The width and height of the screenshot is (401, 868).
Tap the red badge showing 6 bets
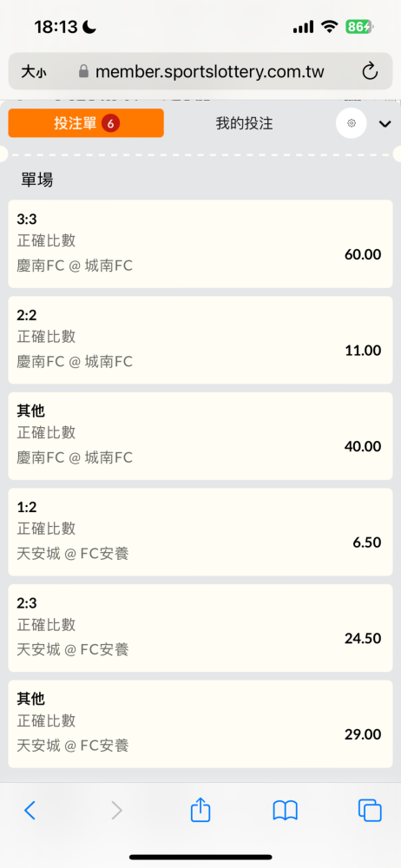(110, 123)
